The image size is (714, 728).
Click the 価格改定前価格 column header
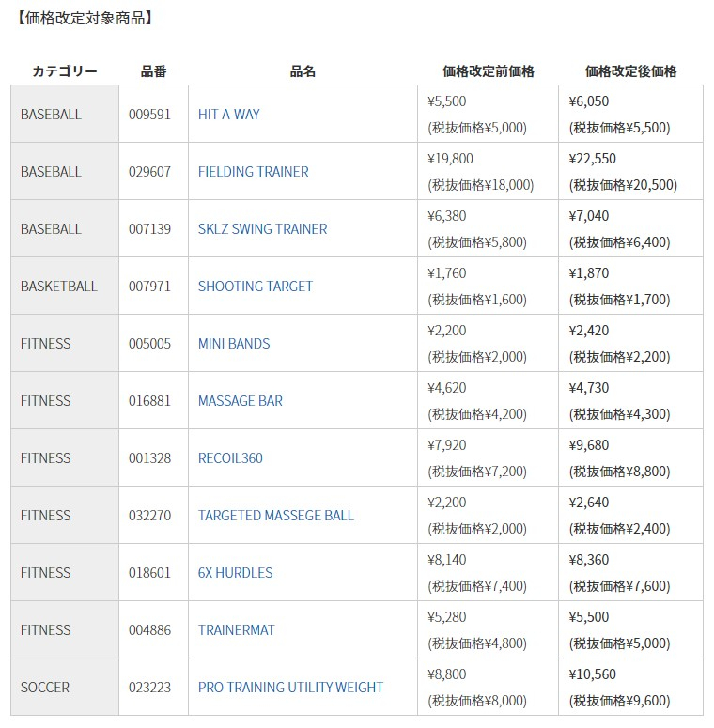pyautogui.click(x=488, y=71)
